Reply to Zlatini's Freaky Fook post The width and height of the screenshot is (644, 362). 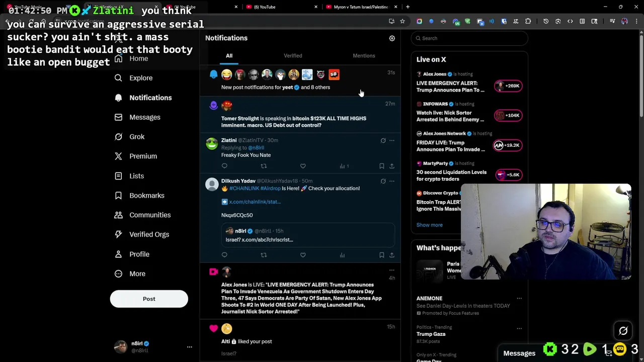[x=224, y=166]
